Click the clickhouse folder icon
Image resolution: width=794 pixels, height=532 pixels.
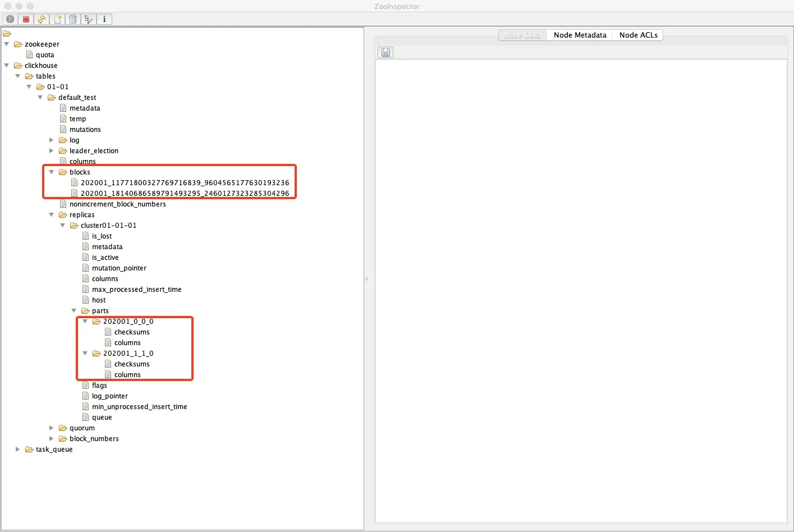click(x=18, y=66)
